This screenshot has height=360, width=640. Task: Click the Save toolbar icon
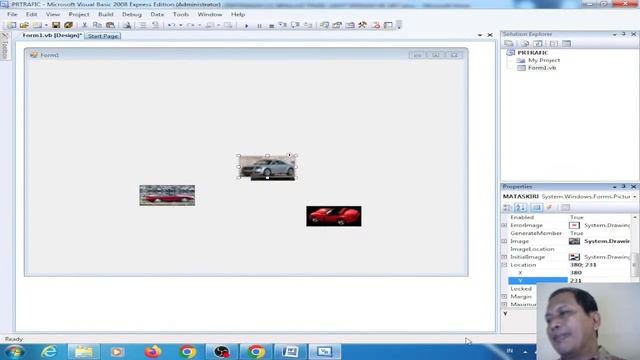point(56,25)
